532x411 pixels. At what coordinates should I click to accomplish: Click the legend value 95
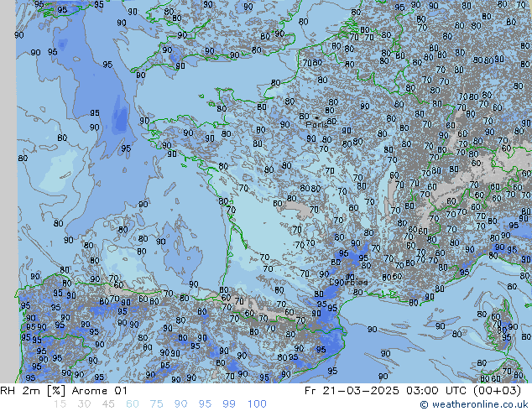point(205,404)
